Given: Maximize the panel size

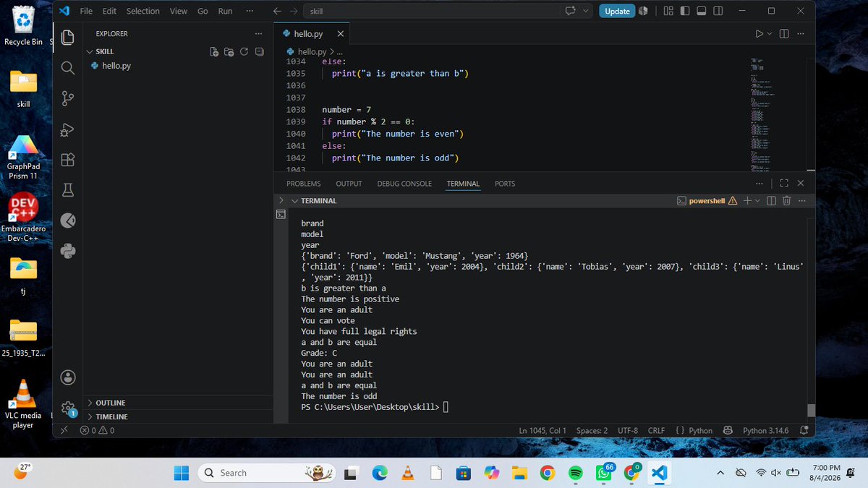Looking at the screenshot, I should [x=784, y=184].
